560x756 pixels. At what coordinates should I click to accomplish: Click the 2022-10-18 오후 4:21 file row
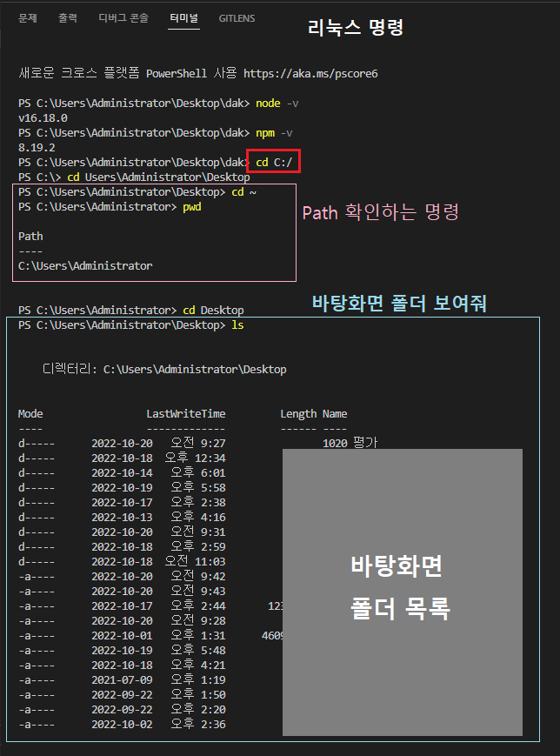122,666
